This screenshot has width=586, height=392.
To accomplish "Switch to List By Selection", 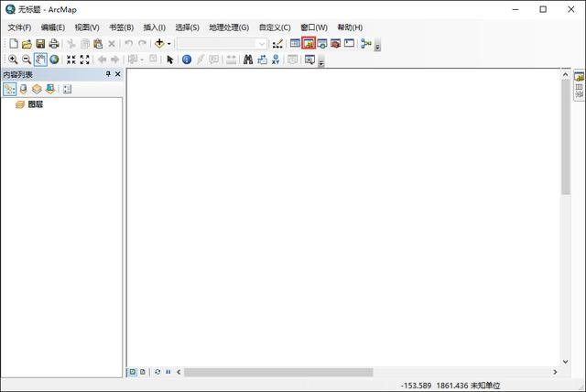I will 50,89.
